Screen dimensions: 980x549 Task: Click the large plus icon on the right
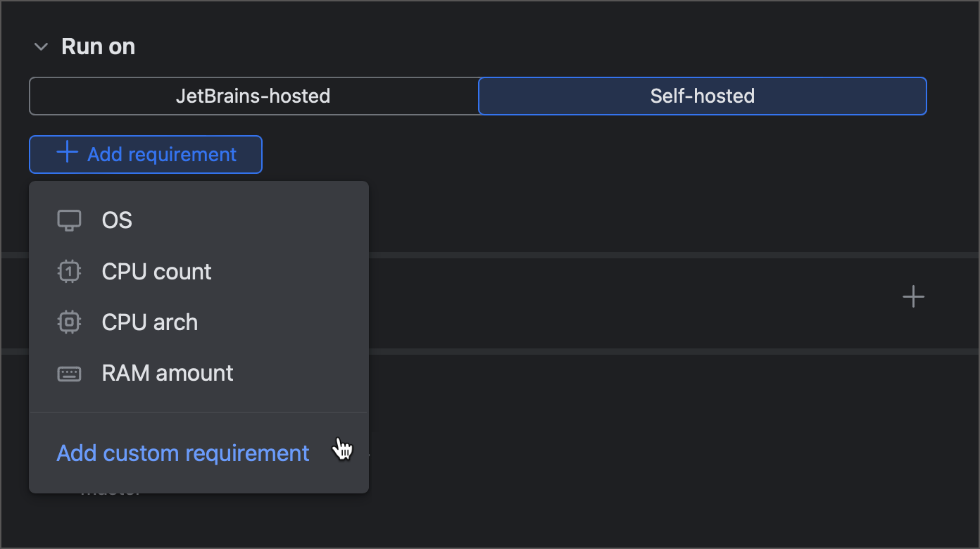[913, 296]
